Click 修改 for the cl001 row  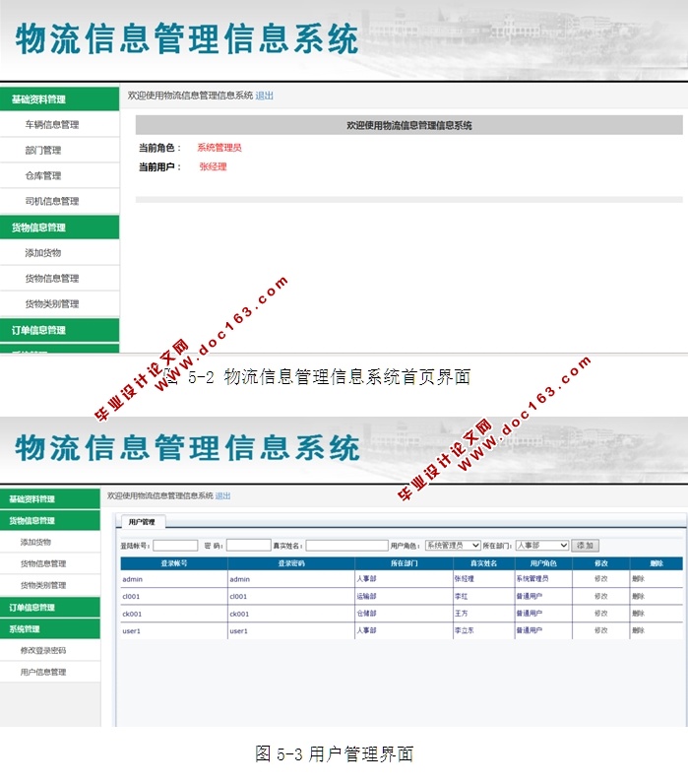[601, 596]
